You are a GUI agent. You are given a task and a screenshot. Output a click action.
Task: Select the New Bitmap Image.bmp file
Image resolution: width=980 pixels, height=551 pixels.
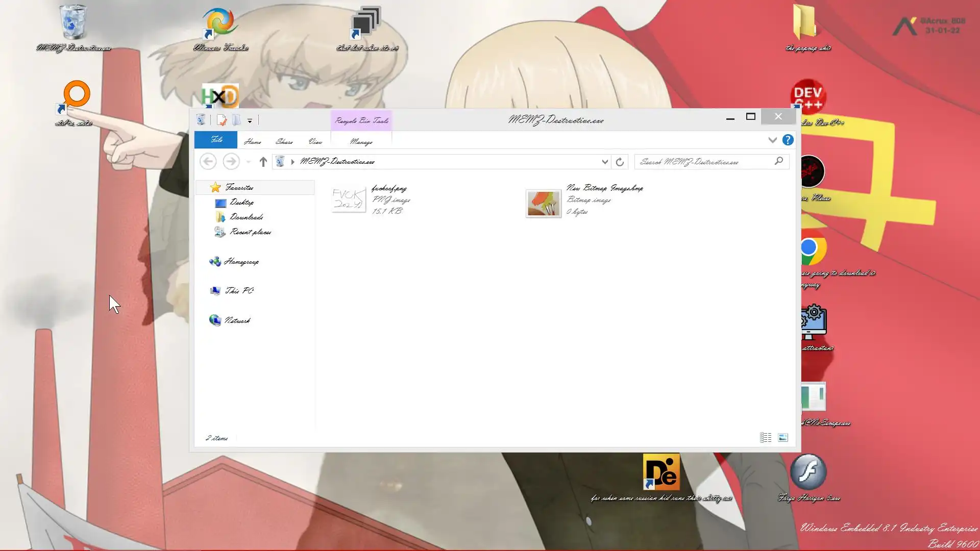604,188
